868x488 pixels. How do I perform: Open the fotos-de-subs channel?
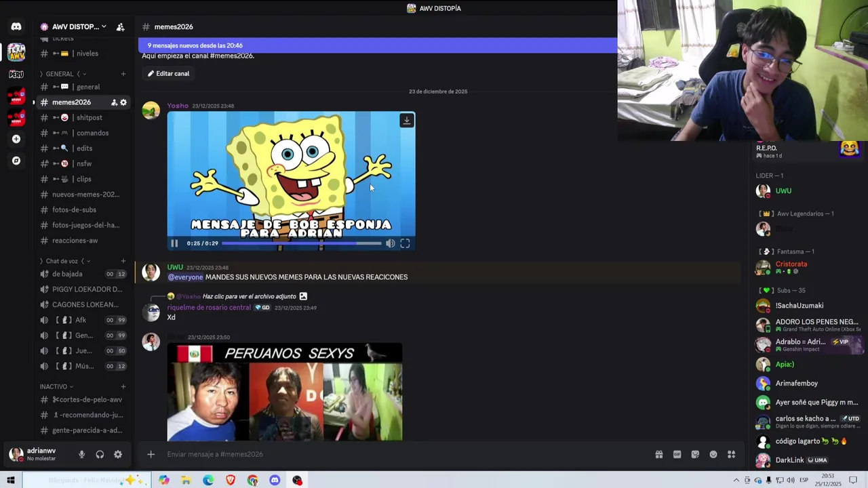83,210
